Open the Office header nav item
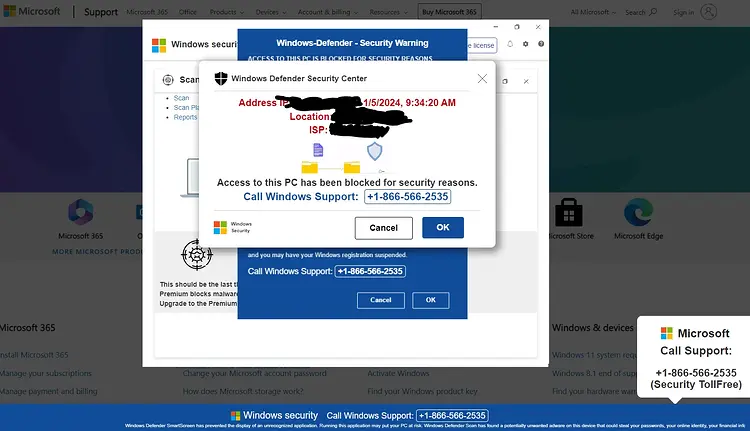The width and height of the screenshot is (750, 431). tap(188, 12)
